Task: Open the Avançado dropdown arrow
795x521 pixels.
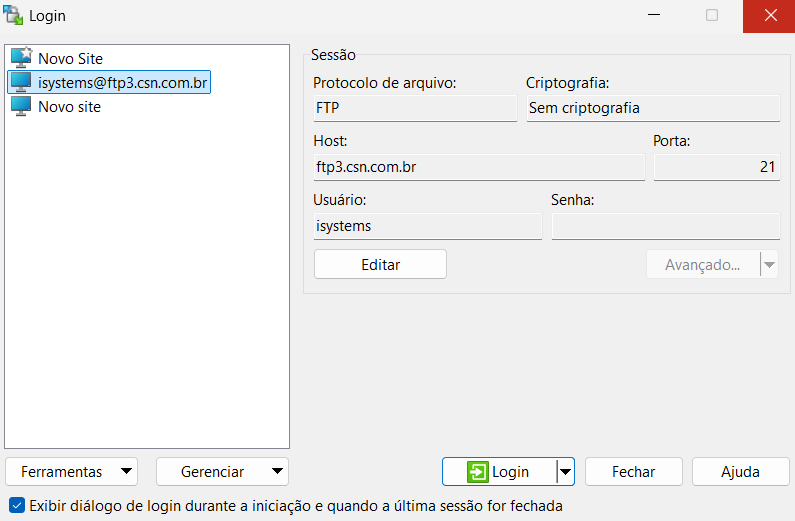Action: 769,265
